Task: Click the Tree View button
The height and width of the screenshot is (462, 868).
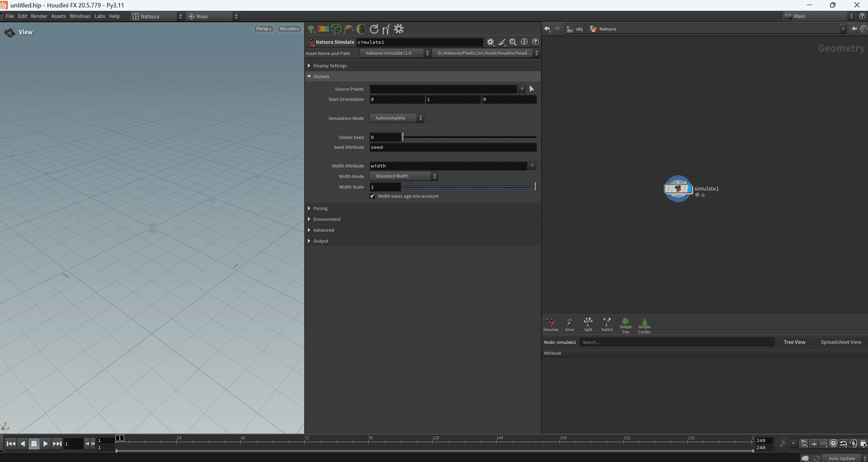Action: 794,342
